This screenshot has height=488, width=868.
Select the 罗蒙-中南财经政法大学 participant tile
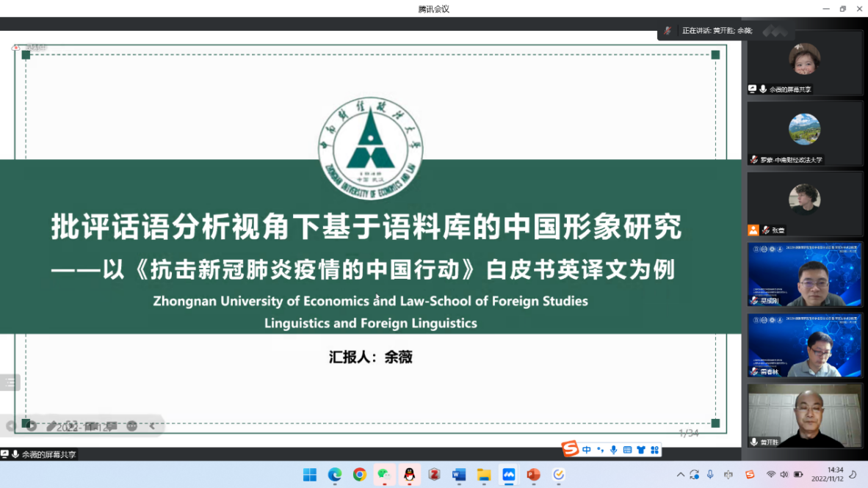coord(805,134)
